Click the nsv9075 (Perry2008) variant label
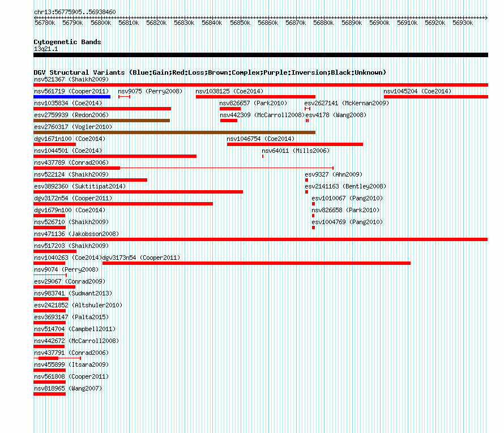The width and height of the screenshot is (504, 433). (x=150, y=91)
